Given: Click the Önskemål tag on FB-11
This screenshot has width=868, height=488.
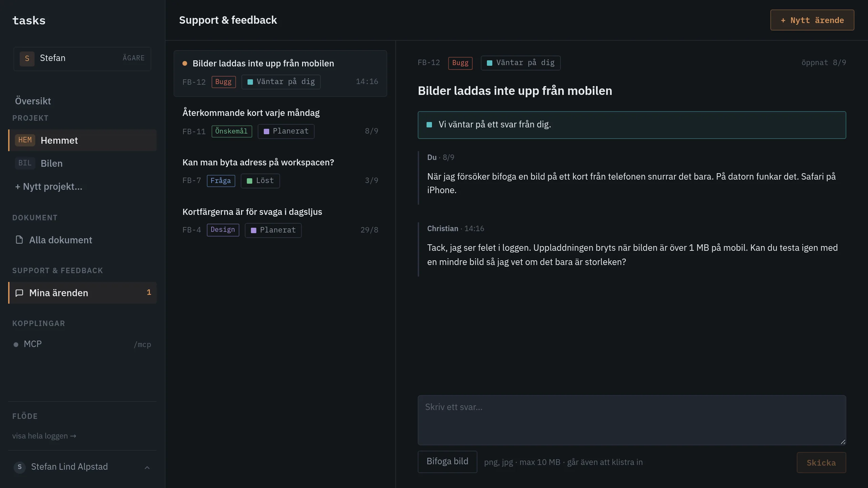Looking at the screenshot, I should 232,131.
